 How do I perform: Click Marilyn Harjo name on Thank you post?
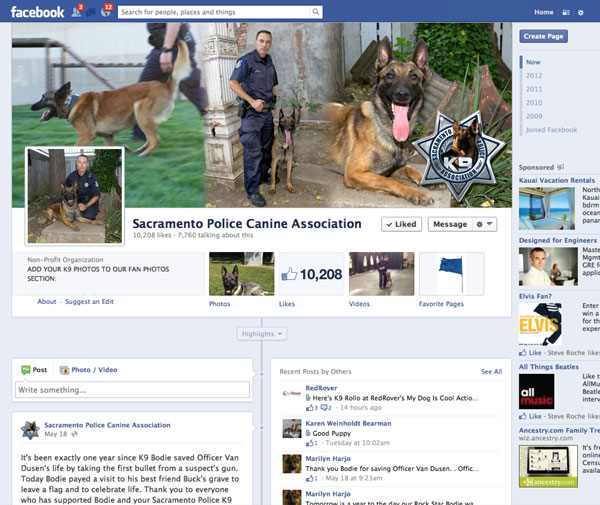click(x=328, y=458)
